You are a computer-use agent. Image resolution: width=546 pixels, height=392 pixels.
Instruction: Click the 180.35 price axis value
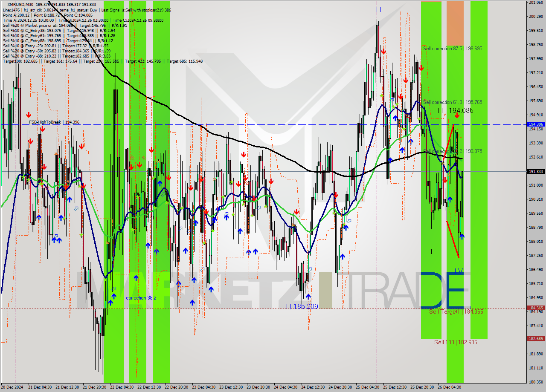tap(536, 382)
